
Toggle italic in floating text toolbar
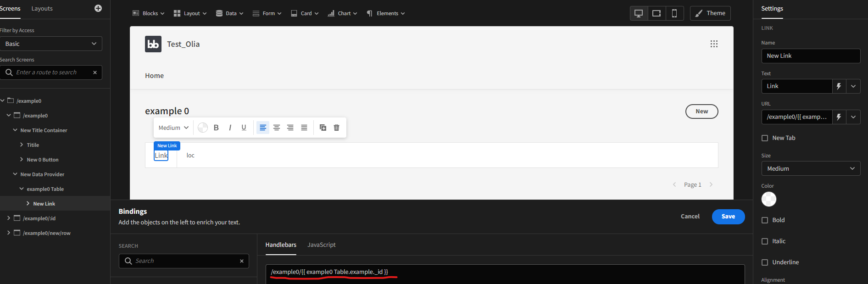click(x=230, y=128)
